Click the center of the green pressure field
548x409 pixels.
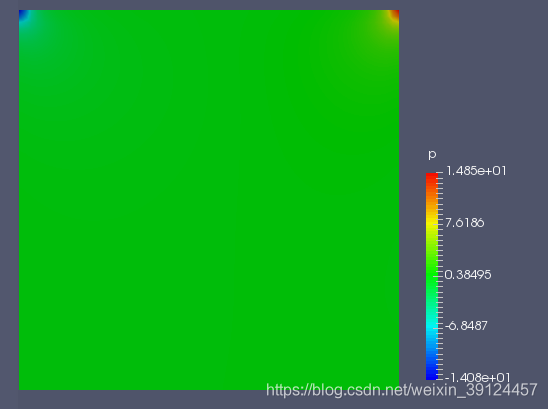(x=209, y=200)
